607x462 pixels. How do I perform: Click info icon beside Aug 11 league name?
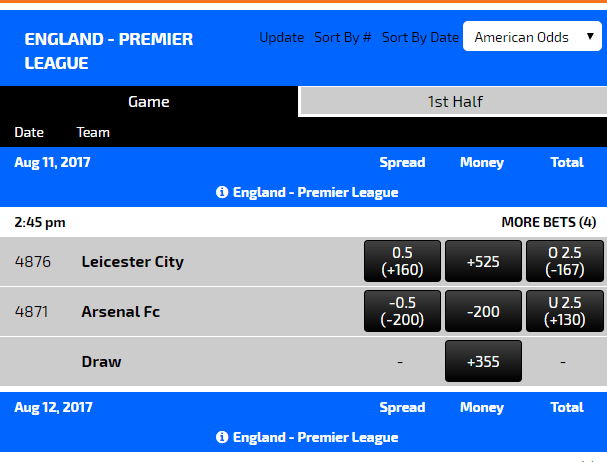coord(222,192)
